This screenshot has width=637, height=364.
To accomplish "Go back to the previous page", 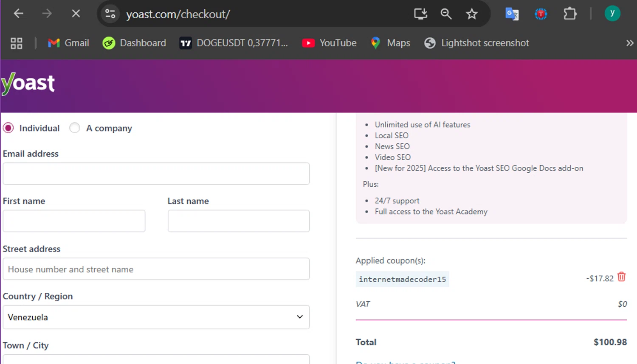I will 18,14.
